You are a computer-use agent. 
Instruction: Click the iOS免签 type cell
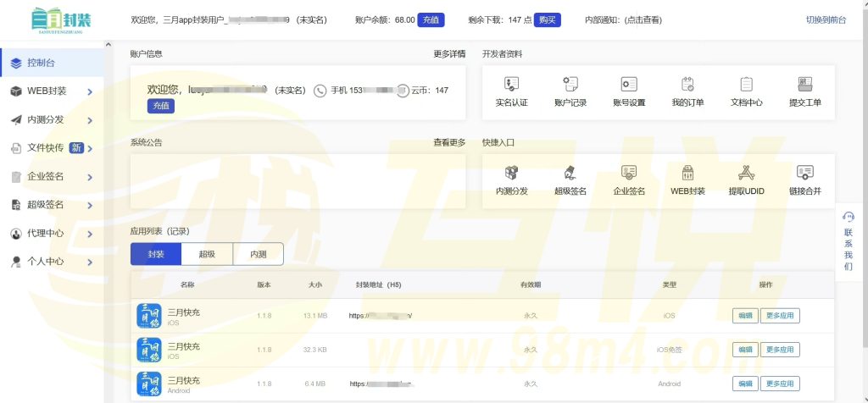[x=670, y=350]
